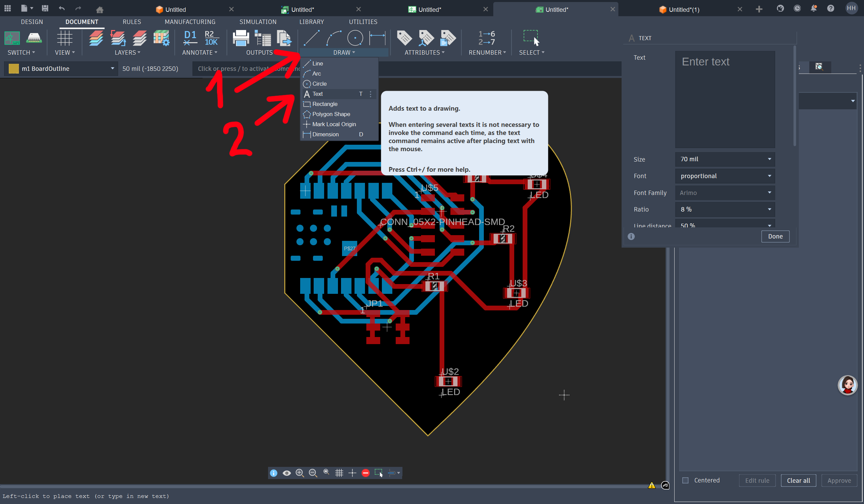The width and height of the screenshot is (864, 504).
Task: Open the Size 70 mil dropdown
Action: pos(725,159)
